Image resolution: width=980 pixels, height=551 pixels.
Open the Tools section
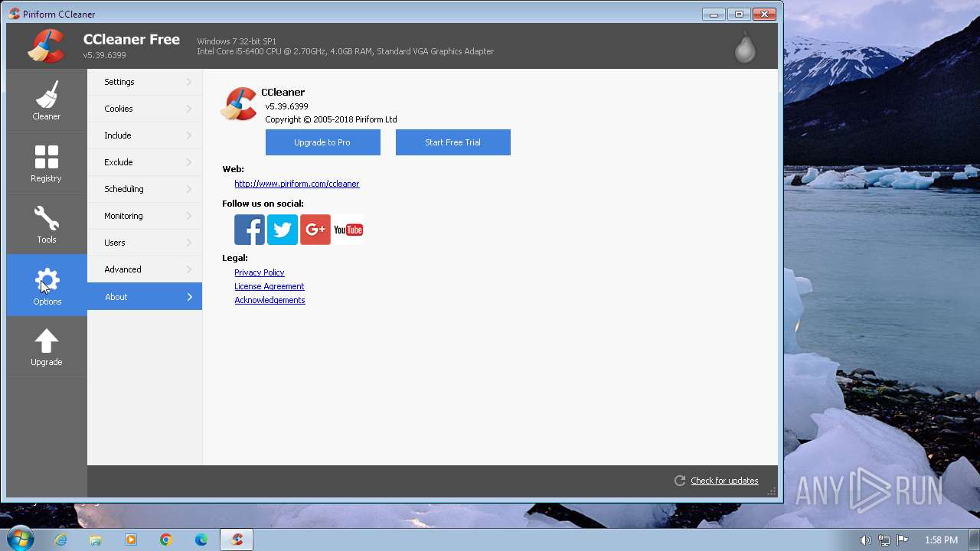pyautogui.click(x=46, y=223)
